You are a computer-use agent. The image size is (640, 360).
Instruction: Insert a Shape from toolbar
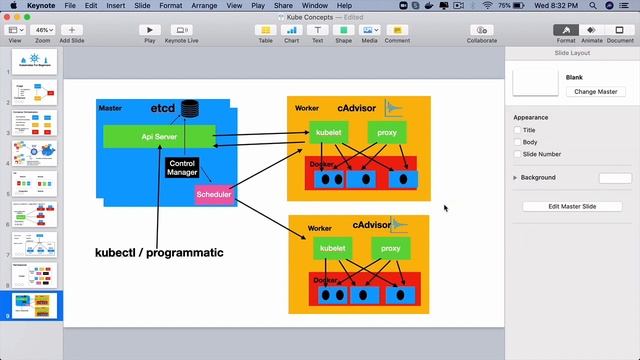344,30
